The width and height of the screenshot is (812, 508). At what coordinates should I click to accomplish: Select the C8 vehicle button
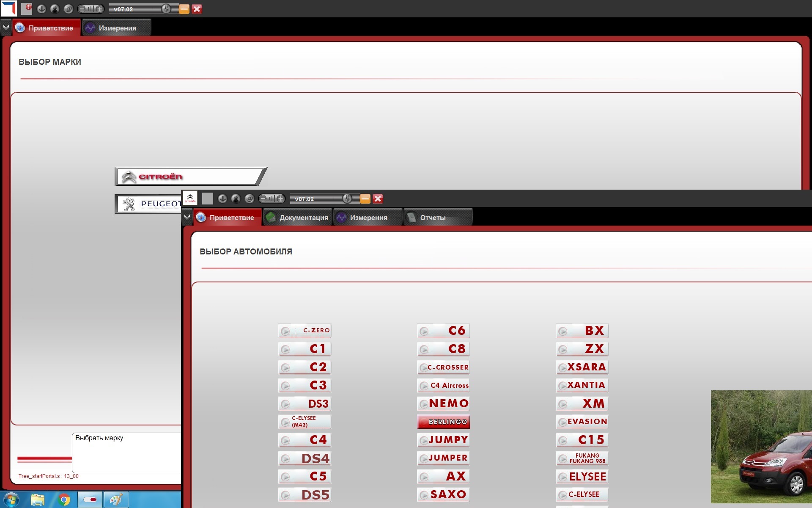click(443, 349)
